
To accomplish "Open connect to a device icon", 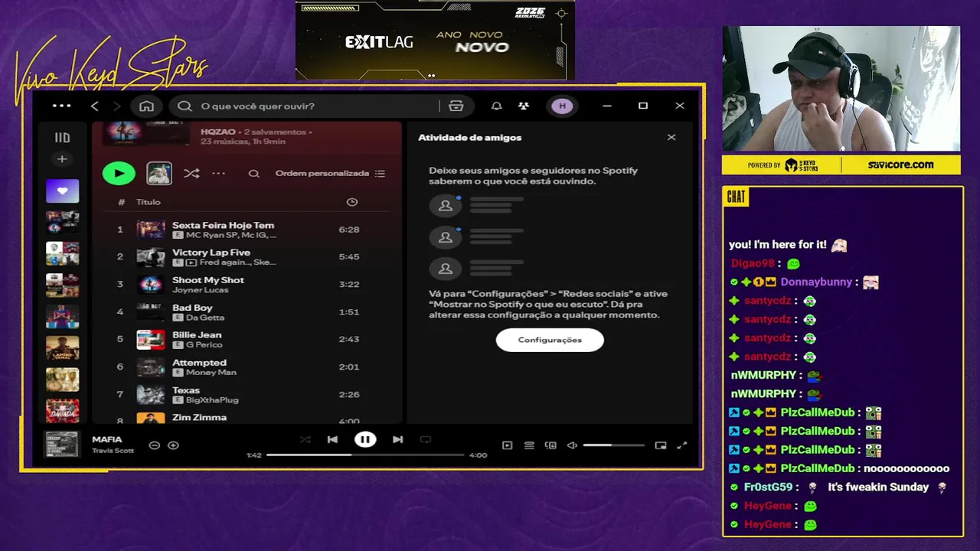I will pyautogui.click(x=550, y=445).
